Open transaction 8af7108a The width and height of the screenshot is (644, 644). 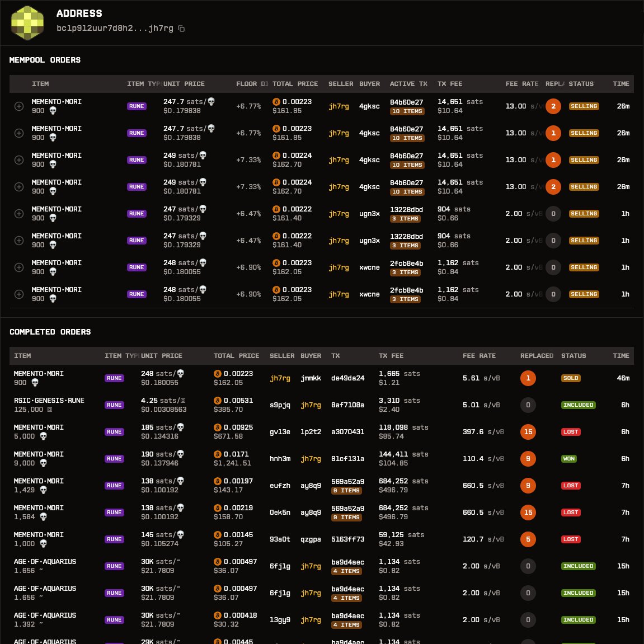coord(348,405)
